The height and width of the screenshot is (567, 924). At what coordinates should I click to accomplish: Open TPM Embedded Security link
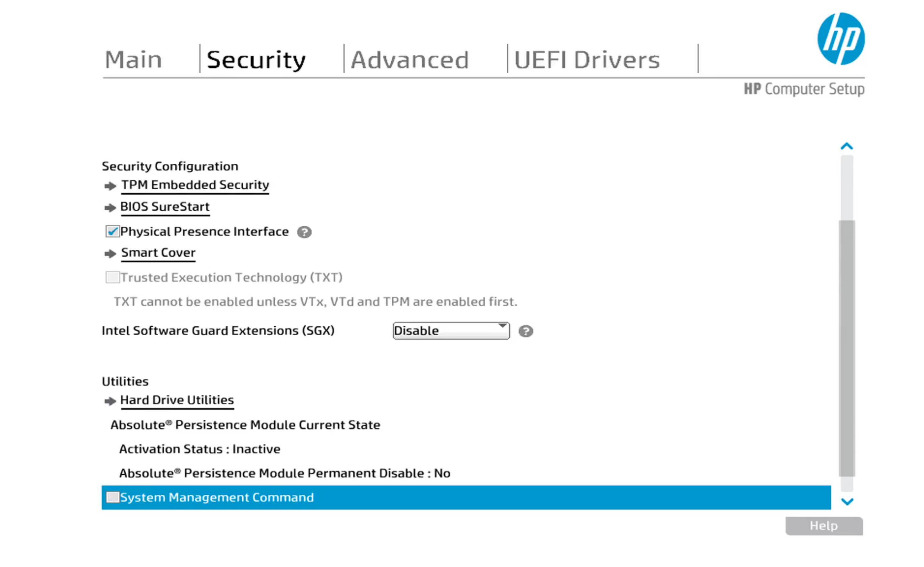click(x=195, y=185)
